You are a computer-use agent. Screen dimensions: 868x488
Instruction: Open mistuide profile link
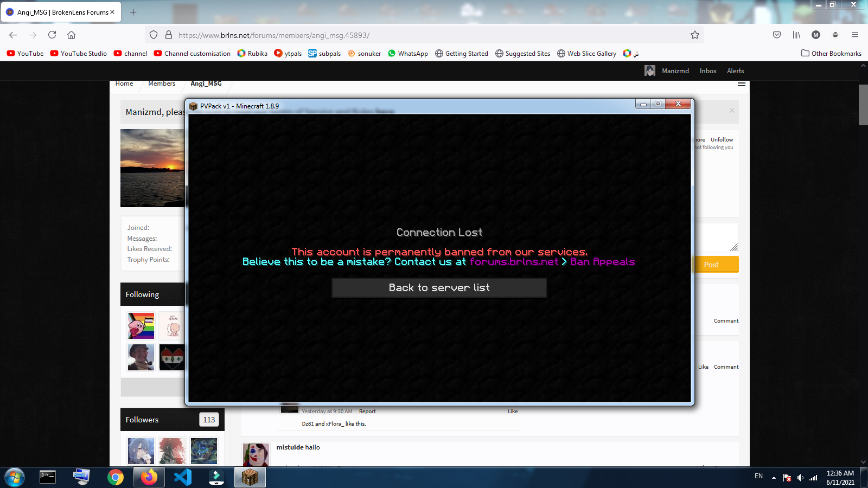(x=290, y=447)
